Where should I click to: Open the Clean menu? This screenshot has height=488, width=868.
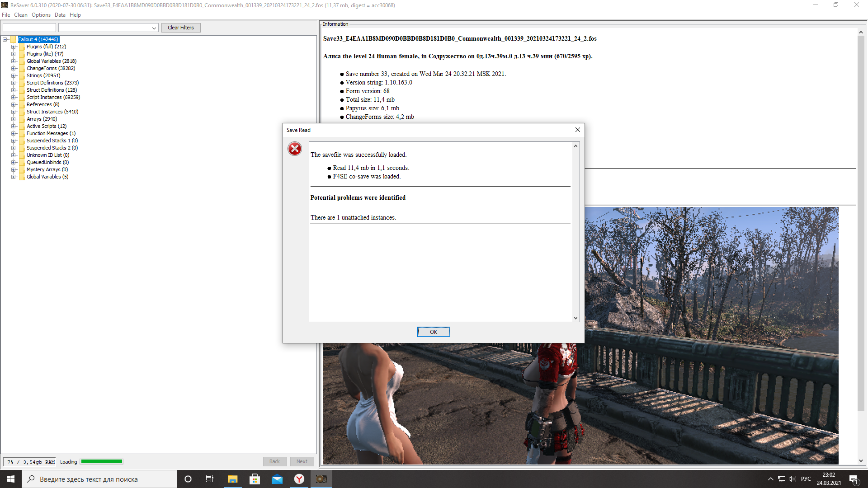click(20, 15)
